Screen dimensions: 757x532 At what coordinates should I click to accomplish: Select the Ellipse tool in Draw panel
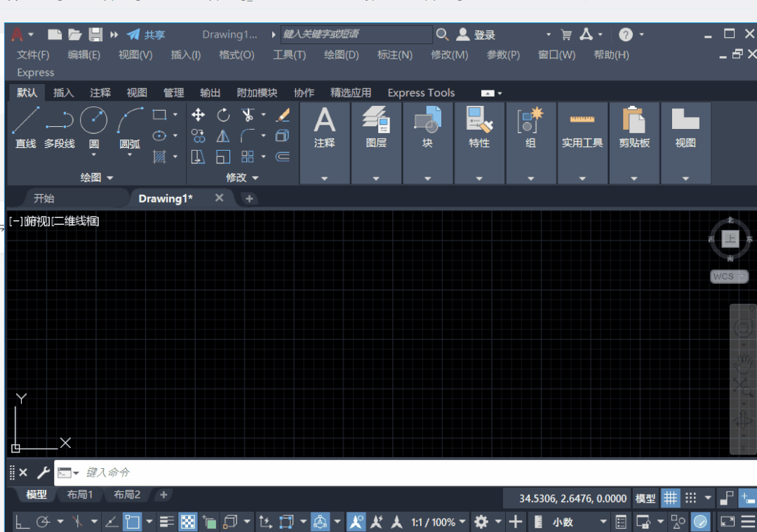coord(159,136)
